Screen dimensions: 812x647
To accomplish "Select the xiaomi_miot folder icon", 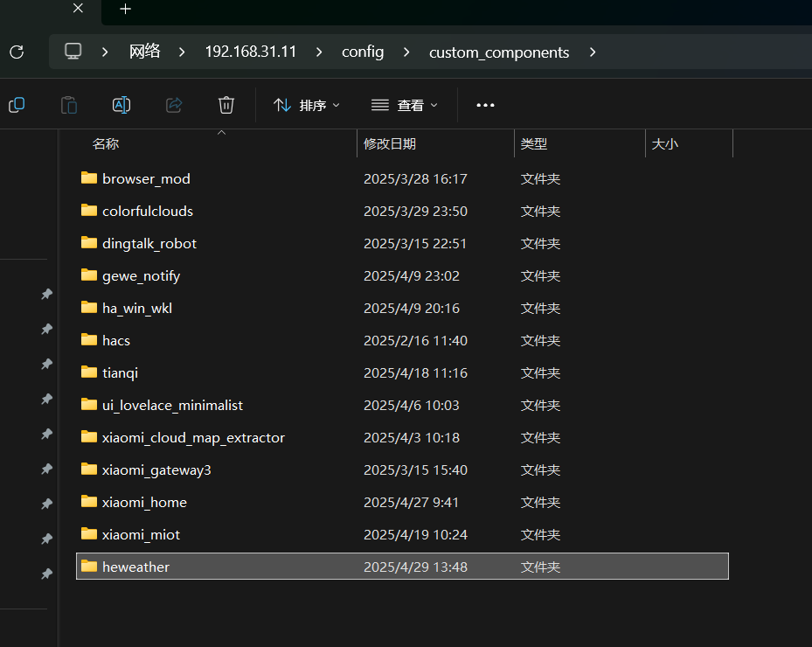I will point(89,533).
